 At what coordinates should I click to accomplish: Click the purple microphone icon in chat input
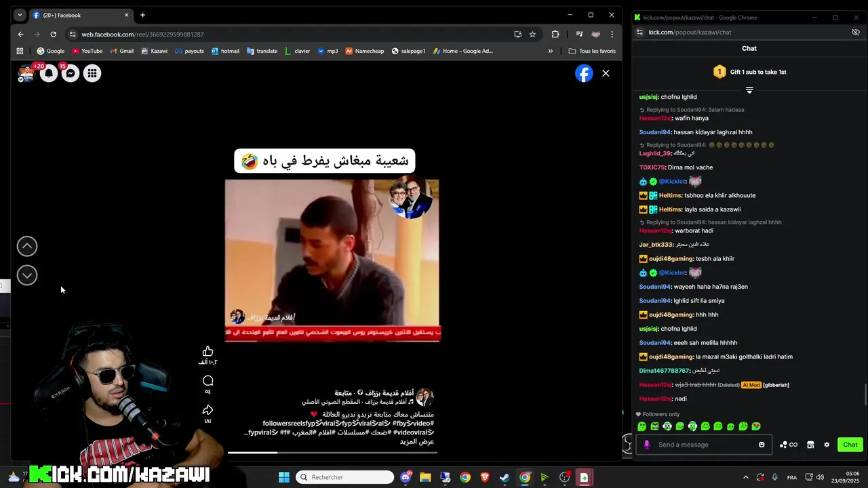click(x=646, y=445)
